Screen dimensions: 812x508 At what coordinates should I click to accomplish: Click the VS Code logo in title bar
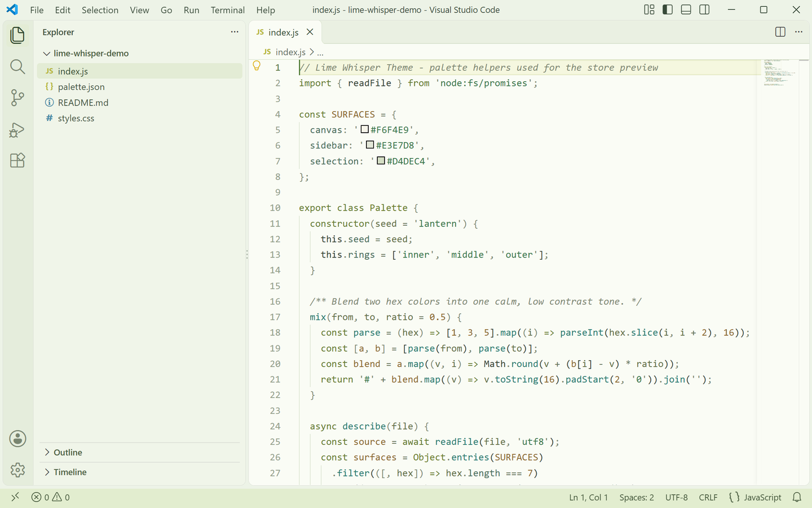[x=12, y=10]
